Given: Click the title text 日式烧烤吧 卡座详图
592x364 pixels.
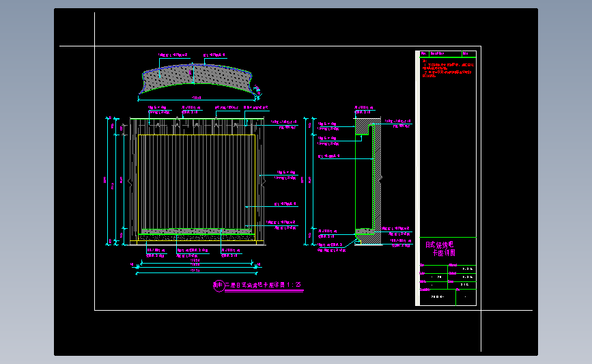Looking at the screenshot, I should tap(440, 249).
